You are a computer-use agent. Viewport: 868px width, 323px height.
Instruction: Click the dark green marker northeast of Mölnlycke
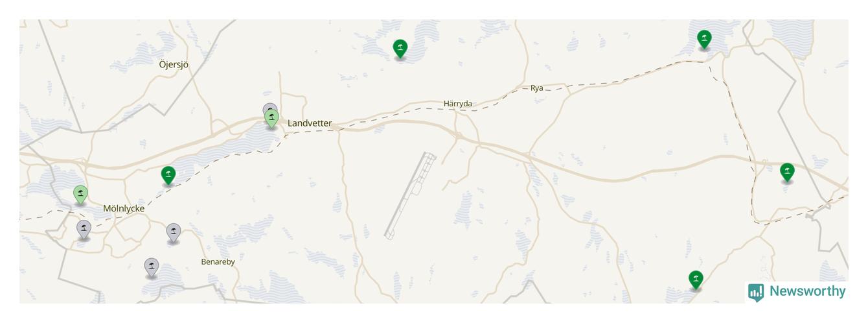coord(168,175)
